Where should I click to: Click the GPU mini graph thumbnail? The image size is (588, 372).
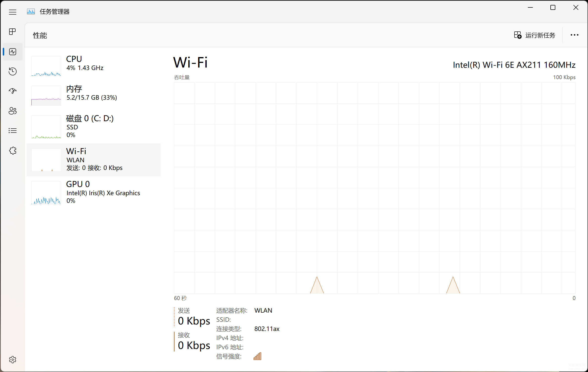click(46, 193)
